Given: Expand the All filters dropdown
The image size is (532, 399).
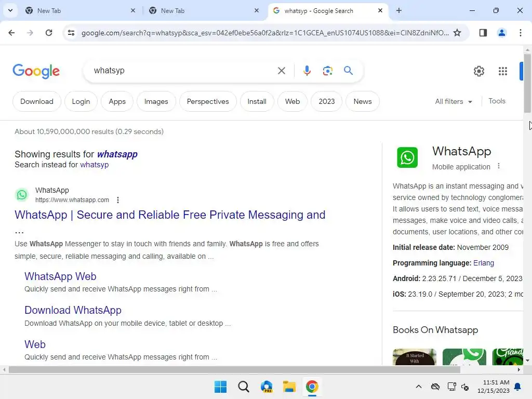Looking at the screenshot, I should pos(454,101).
